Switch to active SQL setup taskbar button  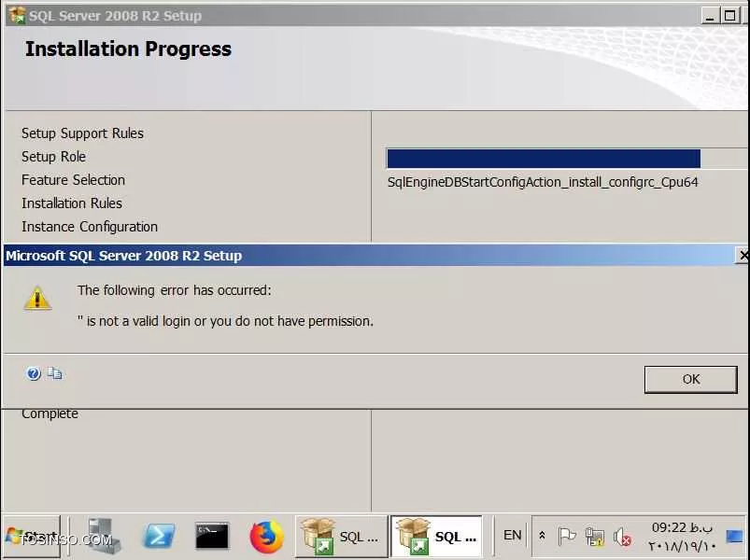point(437,537)
